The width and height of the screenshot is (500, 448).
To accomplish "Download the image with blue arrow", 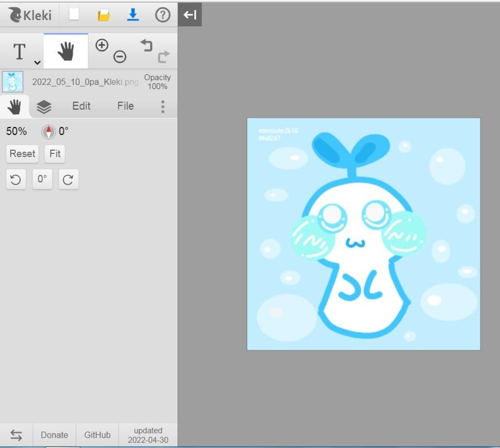I will coord(133,15).
